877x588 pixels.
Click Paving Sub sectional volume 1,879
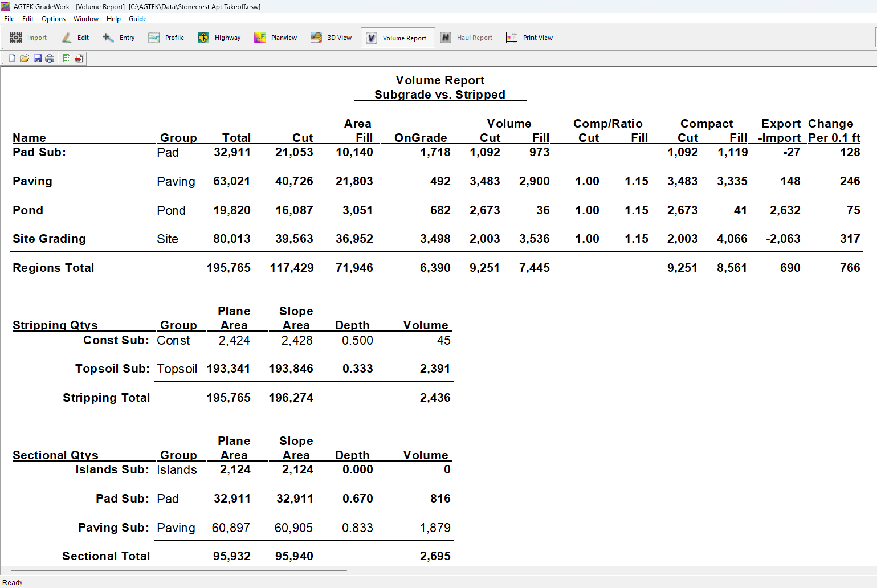(x=435, y=528)
